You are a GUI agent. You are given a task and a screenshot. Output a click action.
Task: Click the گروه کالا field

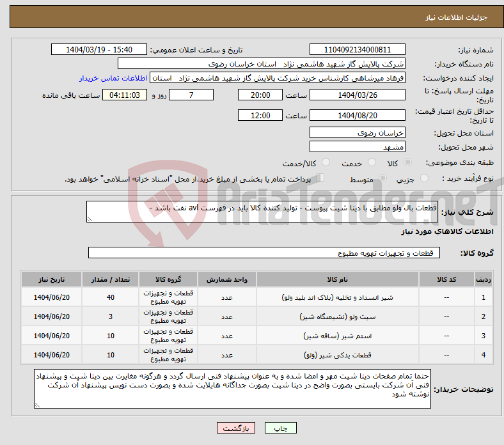[x=264, y=253]
